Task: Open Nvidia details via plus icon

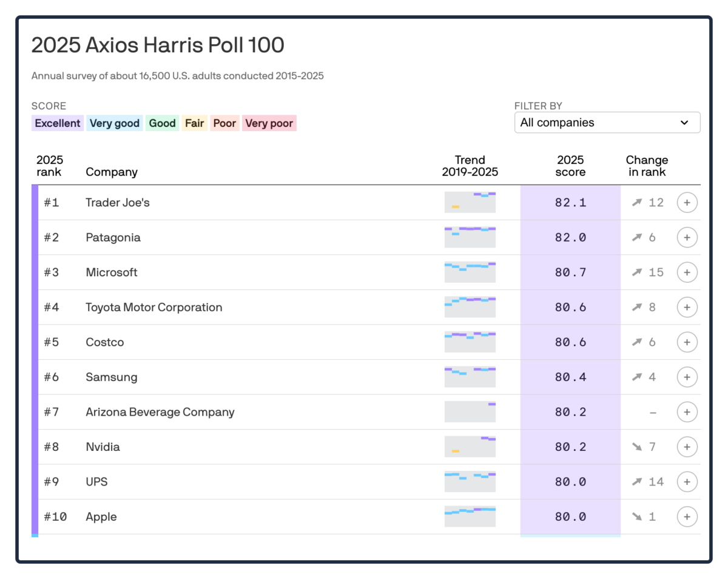Action: coord(687,447)
